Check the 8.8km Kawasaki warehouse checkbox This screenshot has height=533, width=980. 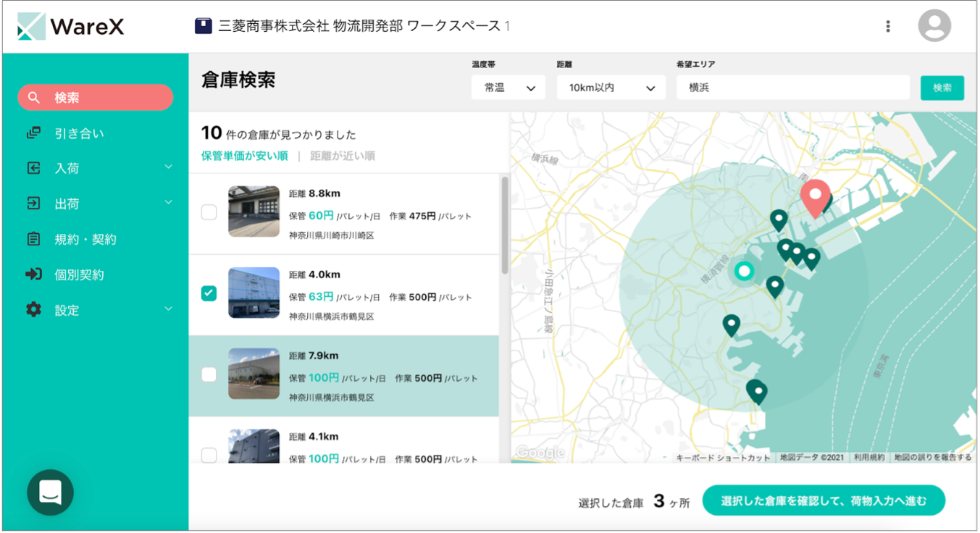point(209,212)
